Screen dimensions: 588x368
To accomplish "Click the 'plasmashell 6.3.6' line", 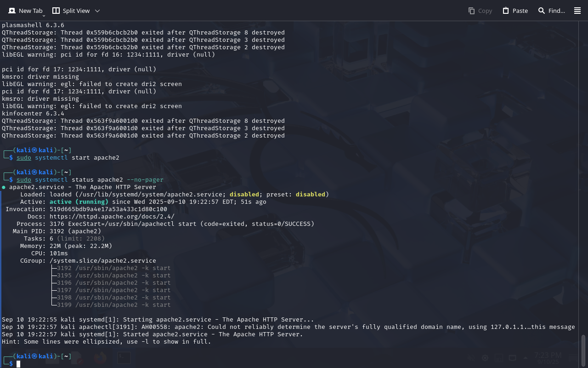I will point(33,25).
